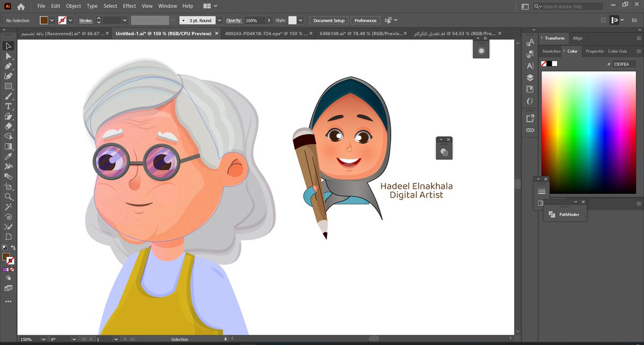Select the Selection tool (black arrow)
Screen dimensions: 644x345
8,47
